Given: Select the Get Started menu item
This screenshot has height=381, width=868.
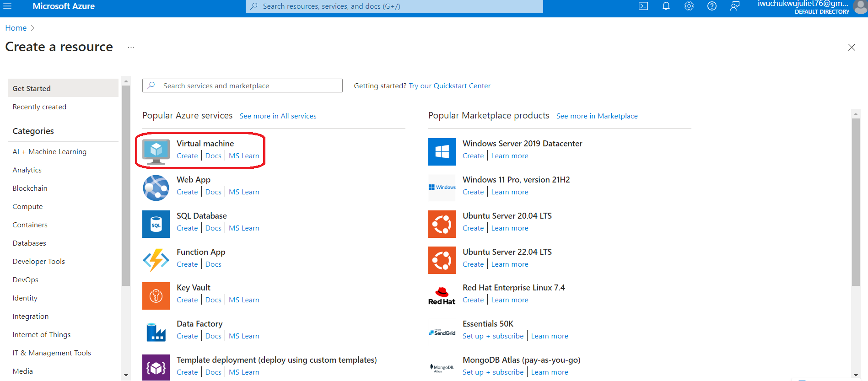Looking at the screenshot, I should click(63, 88).
